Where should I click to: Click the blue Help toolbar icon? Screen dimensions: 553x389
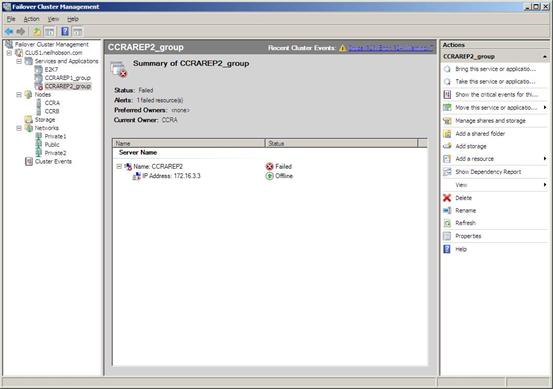(x=65, y=32)
